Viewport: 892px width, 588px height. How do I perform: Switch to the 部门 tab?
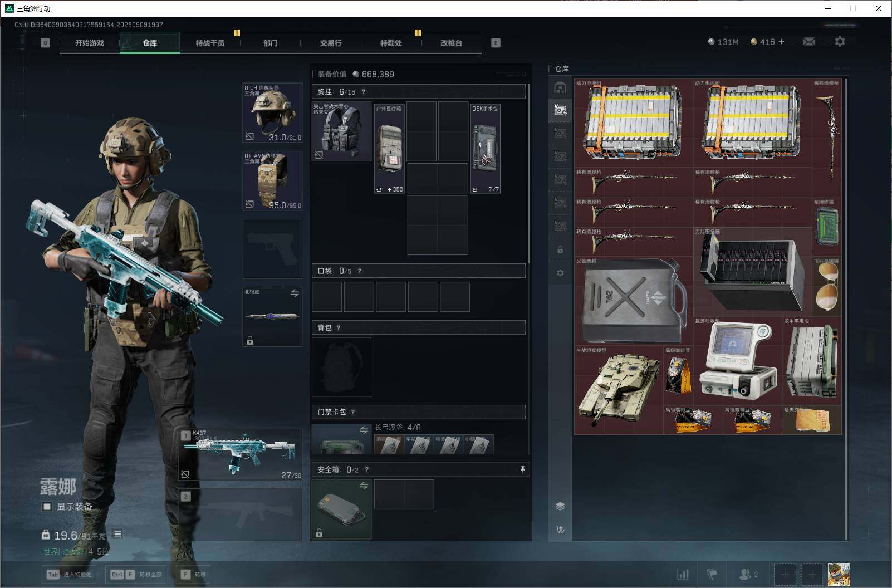[270, 43]
